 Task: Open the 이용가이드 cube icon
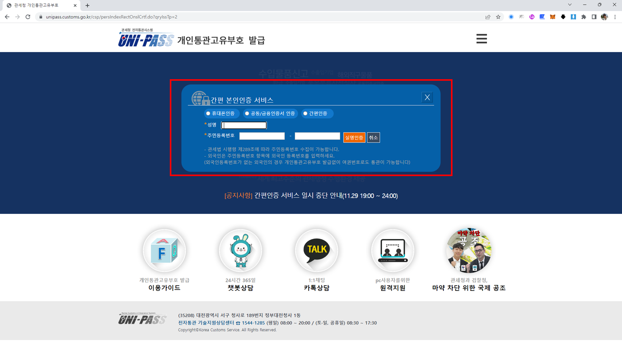(x=164, y=251)
